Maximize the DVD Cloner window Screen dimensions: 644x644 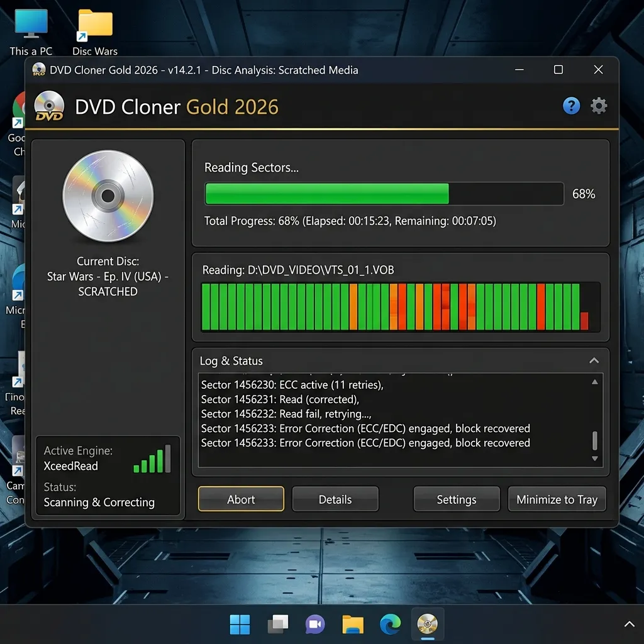pos(558,70)
